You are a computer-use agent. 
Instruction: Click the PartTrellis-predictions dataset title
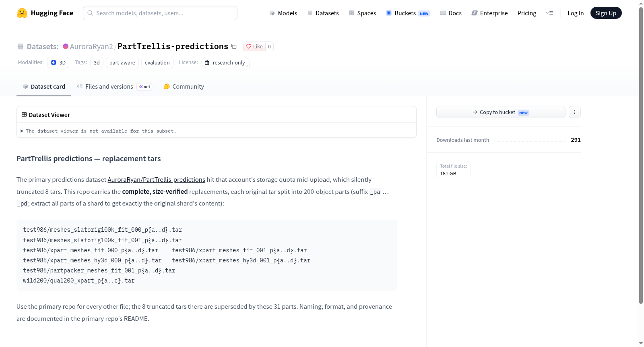coord(173,46)
